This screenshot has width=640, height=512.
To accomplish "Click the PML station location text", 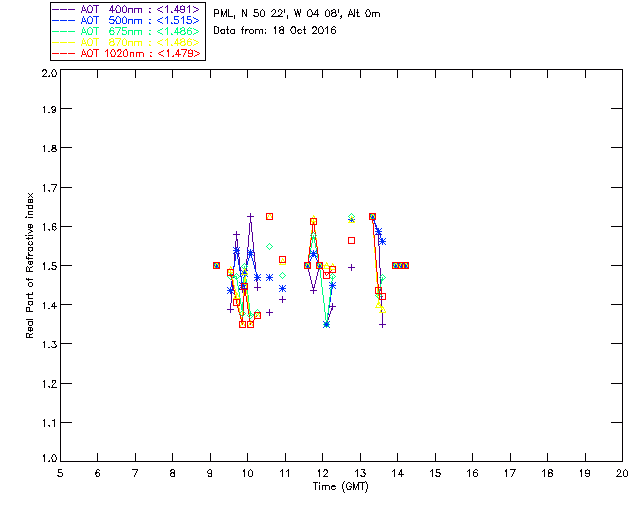I will click(297, 14).
